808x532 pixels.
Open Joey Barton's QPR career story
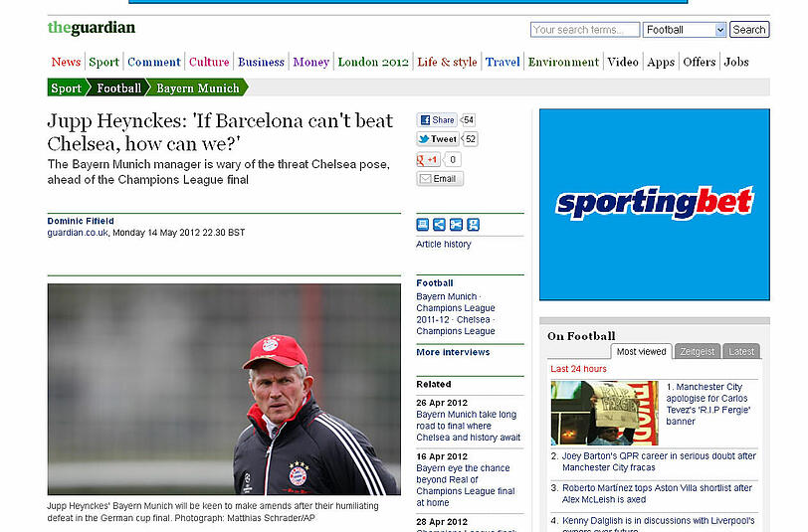coord(659,462)
